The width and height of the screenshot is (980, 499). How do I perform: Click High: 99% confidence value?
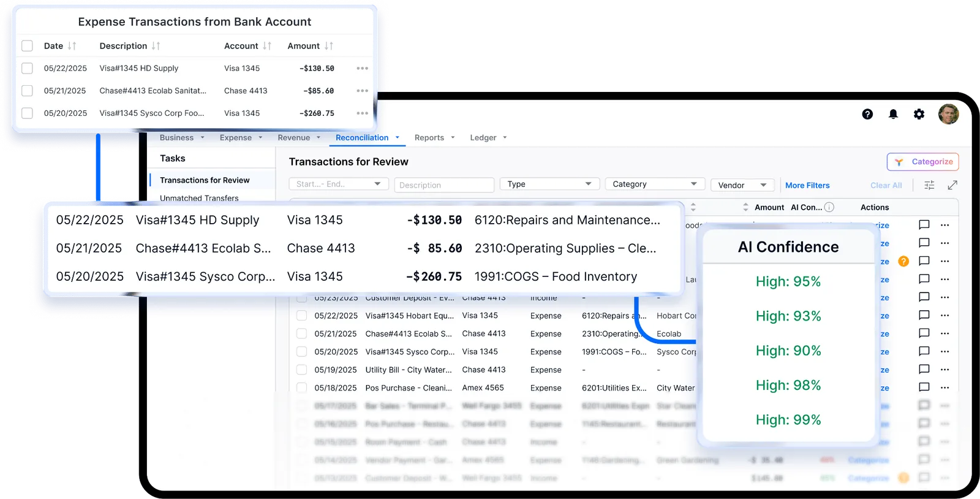tap(788, 420)
